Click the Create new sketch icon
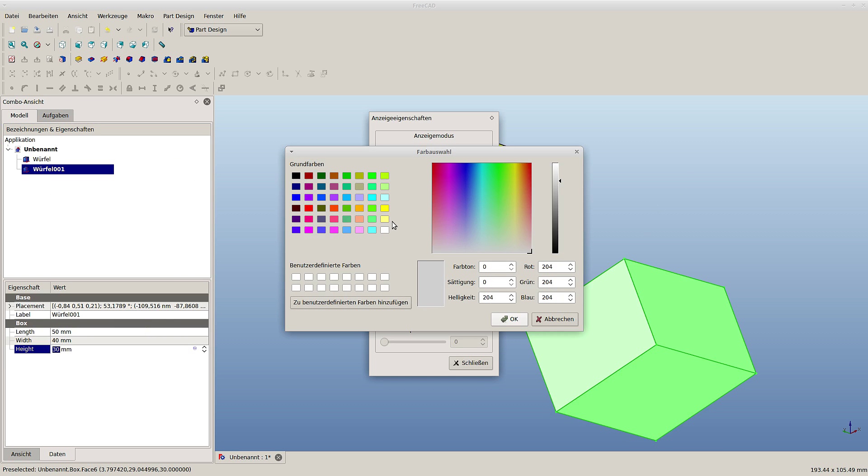 coord(12,59)
